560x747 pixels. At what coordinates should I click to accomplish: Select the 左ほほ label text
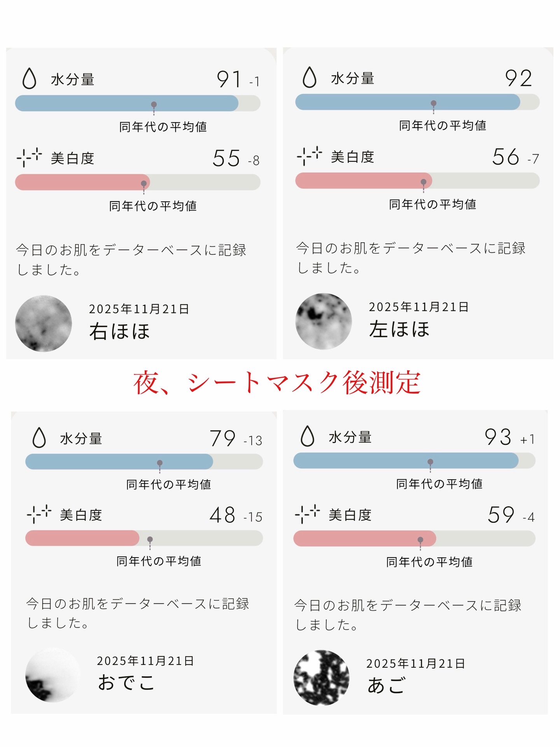[399, 329]
